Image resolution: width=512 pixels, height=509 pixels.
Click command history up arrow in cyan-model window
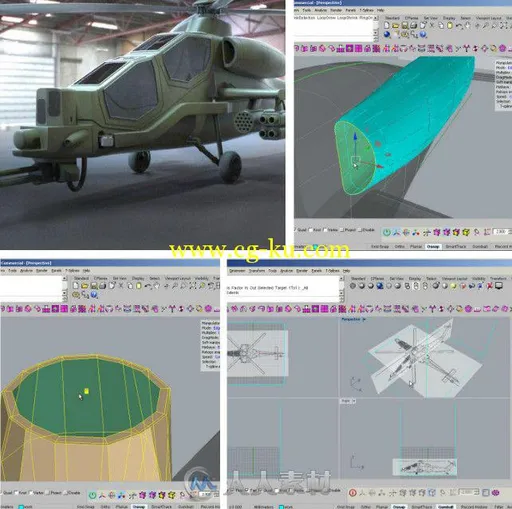pyautogui.click(x=376, y=18)
